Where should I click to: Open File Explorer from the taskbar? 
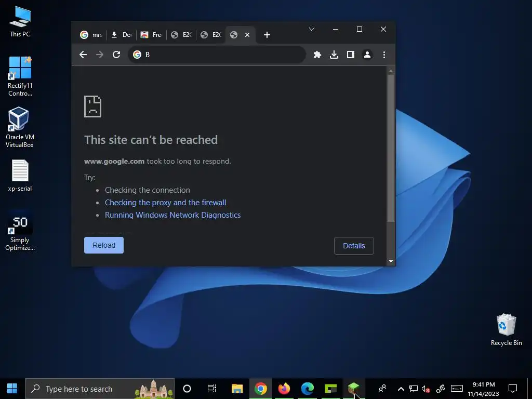click(x=237, y=389)
